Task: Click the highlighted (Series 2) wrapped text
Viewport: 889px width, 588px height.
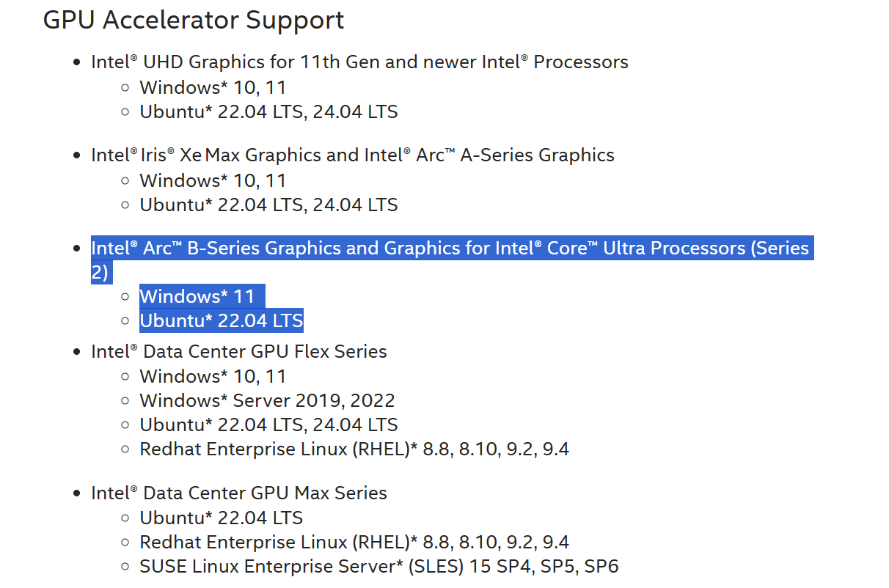Action: (101, 272)
